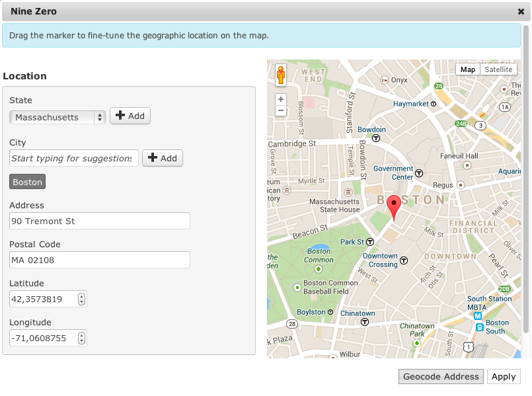Click the Geocode Address button
The image size is (532, 396).
[441, 377]
